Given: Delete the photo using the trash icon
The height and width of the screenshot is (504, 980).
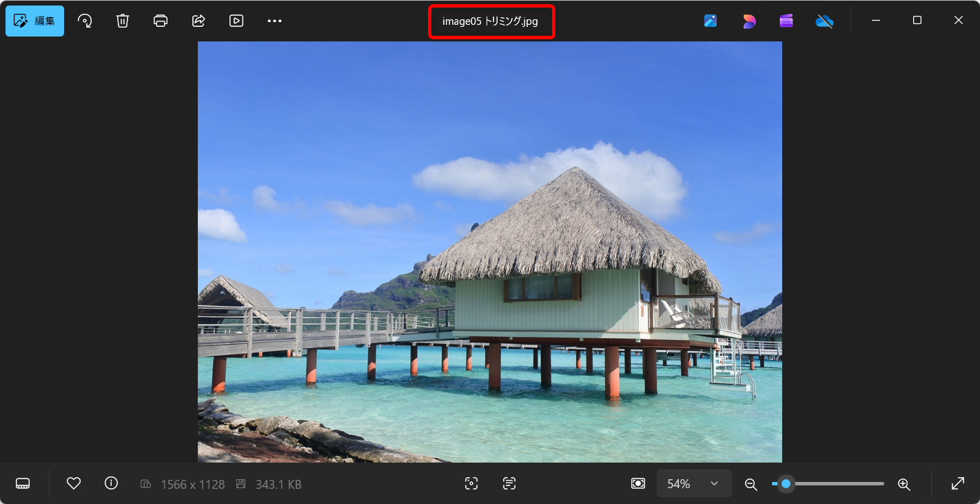Looking at the screenshot, I should (x=123, y=21).
